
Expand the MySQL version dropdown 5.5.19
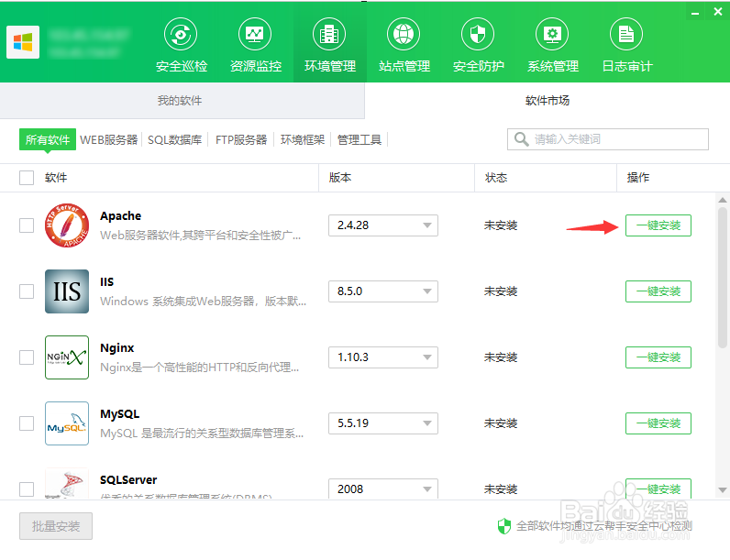point(383,423)
